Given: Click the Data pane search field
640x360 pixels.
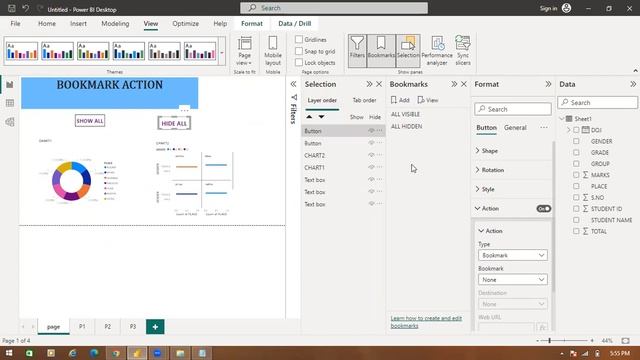Looking at the screenshot, I should pyautogui.click(x=598, y=102).
